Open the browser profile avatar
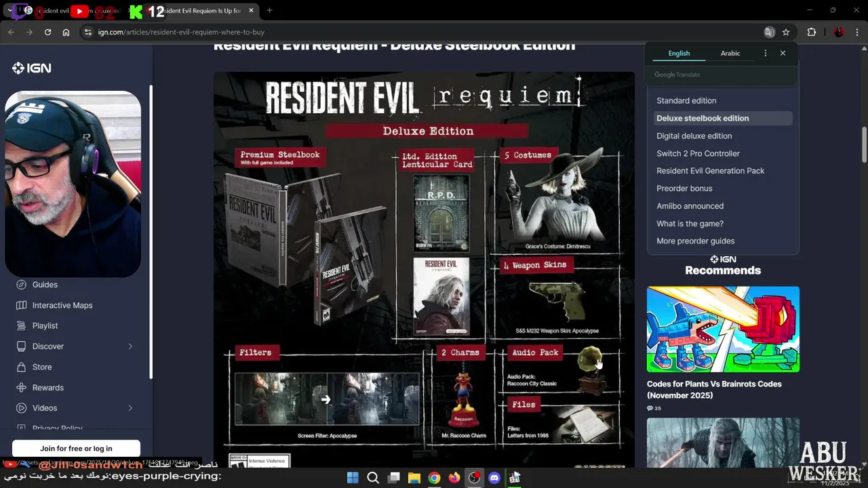Viewport: 868px width, 488px height. pos(839,32)
